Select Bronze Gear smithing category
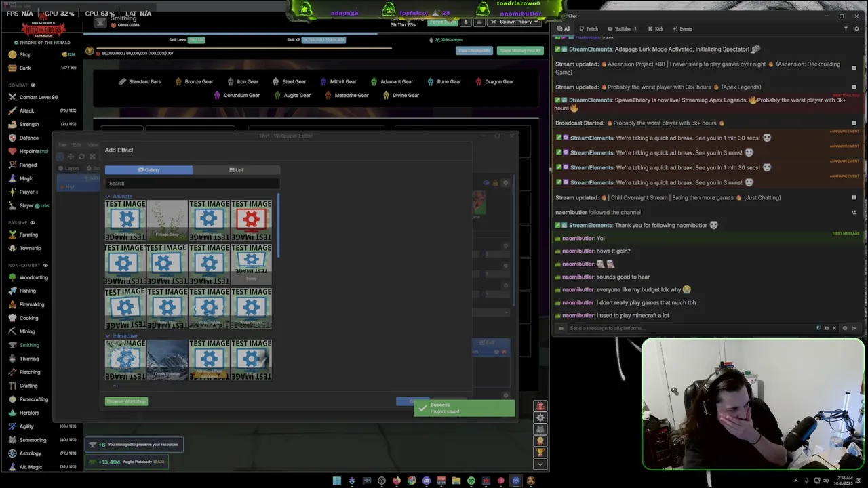The width and height of the screenshot is (868, 488). [x=194, y=81]
